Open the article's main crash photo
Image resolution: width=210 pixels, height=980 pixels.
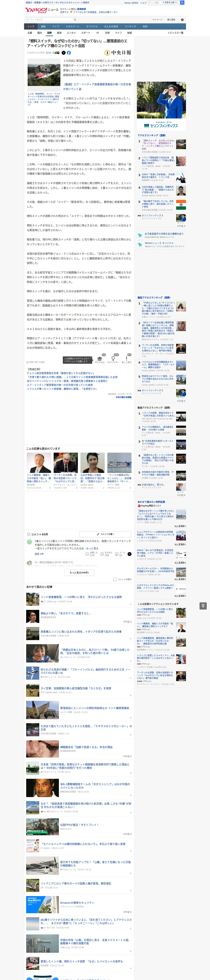point(44,75)
